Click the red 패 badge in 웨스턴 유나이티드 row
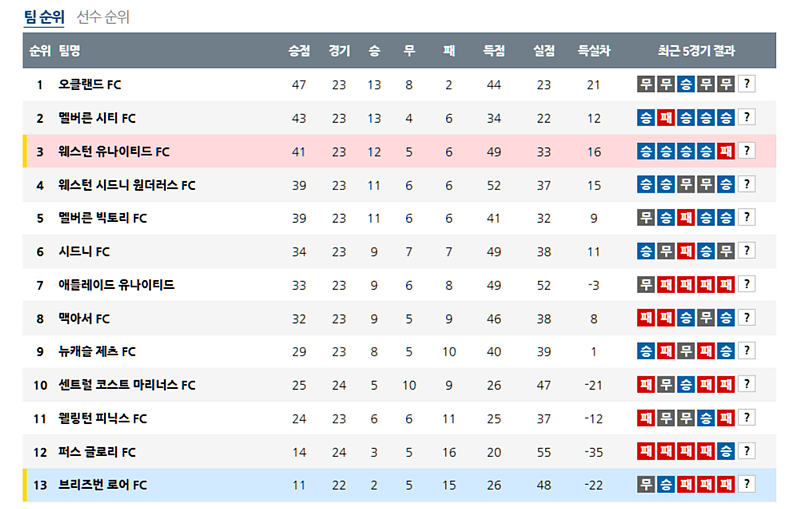The width and height of the screenshot is (800, 509). pyautogui.click(x=726, y=152)
